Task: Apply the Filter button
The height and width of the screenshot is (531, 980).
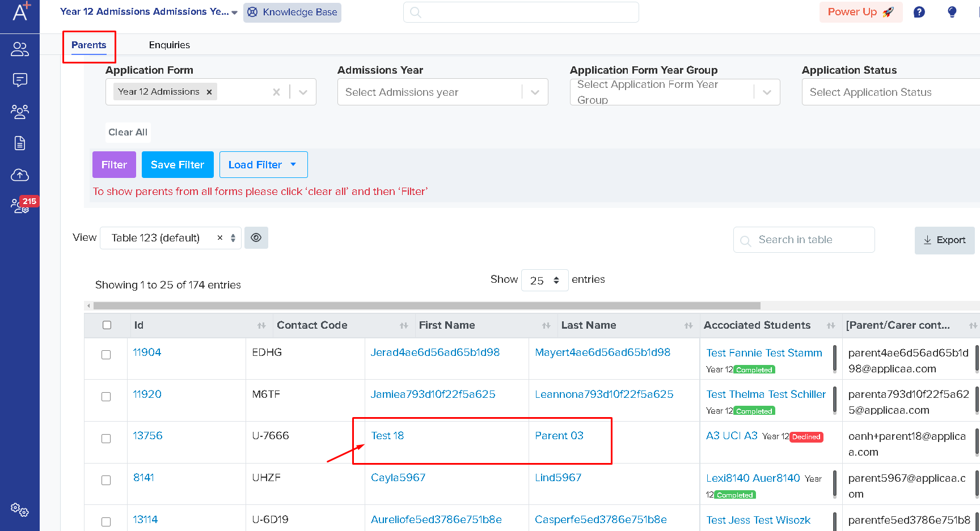Action: tap(114, 165)
